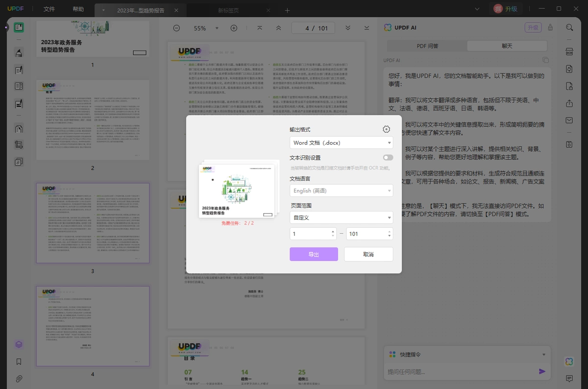Screen dimensions: 588x389
Task: Click the Save as other icon
Action: pyautogui.click(x=569, y=144)
